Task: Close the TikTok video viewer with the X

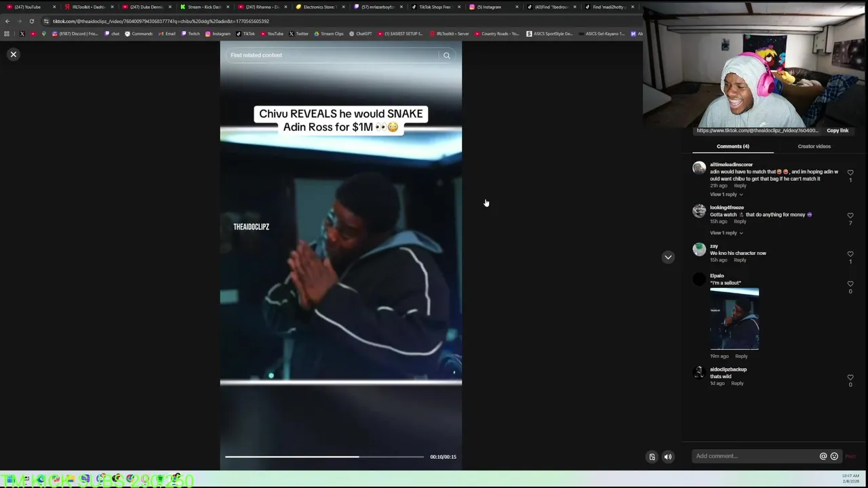Action: pos(13,54)
